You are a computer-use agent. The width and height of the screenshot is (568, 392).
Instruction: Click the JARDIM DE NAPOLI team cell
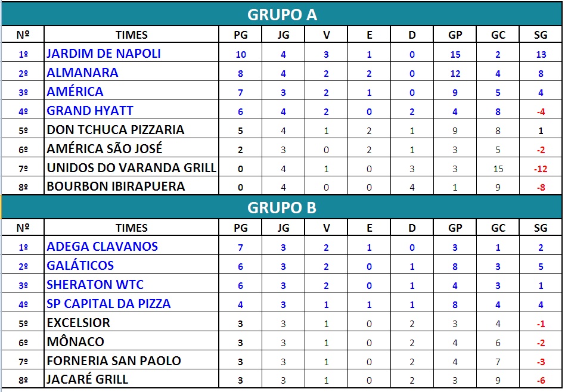(132, 53)
